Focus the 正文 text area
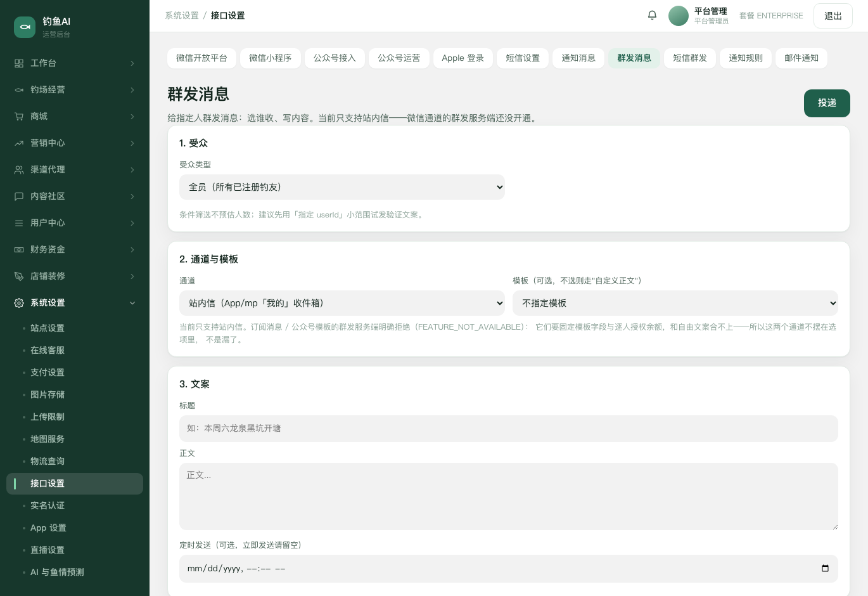 509,496
